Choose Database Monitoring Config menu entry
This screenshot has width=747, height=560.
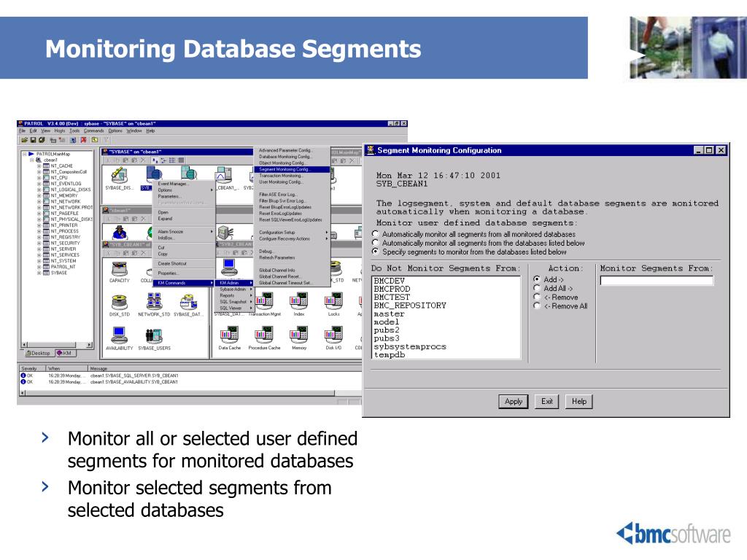coord(285,157)
